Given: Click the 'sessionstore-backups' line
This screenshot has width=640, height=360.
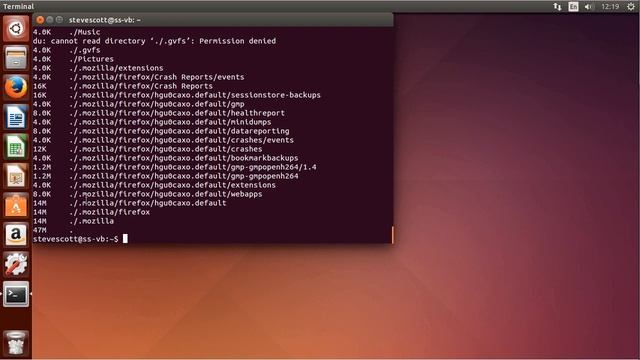Looking at the screenshot, I should click(x=177, y=95).
